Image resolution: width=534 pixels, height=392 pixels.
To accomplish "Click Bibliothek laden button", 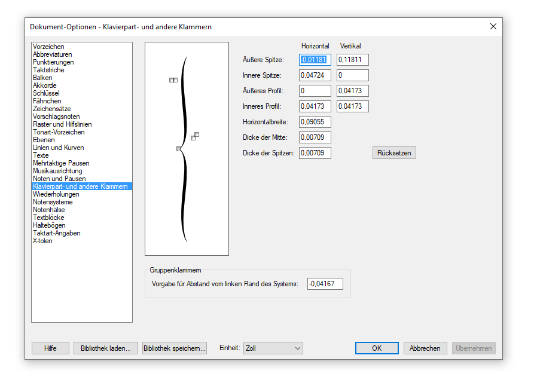I will 106,348.
